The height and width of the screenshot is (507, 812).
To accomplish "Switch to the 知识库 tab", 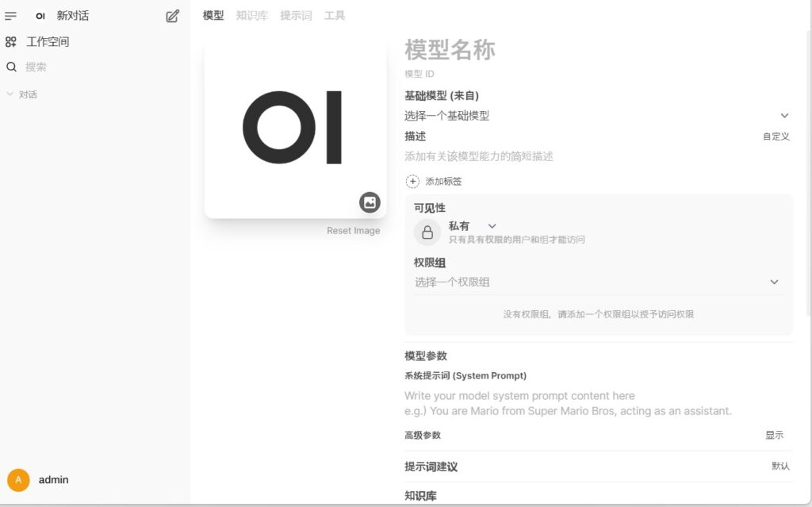I will click(252, 16).
